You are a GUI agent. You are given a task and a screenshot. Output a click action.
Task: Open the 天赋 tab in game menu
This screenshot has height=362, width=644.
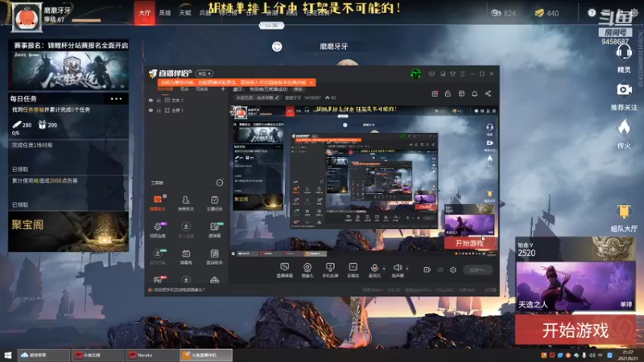click(x=185, y=13)
